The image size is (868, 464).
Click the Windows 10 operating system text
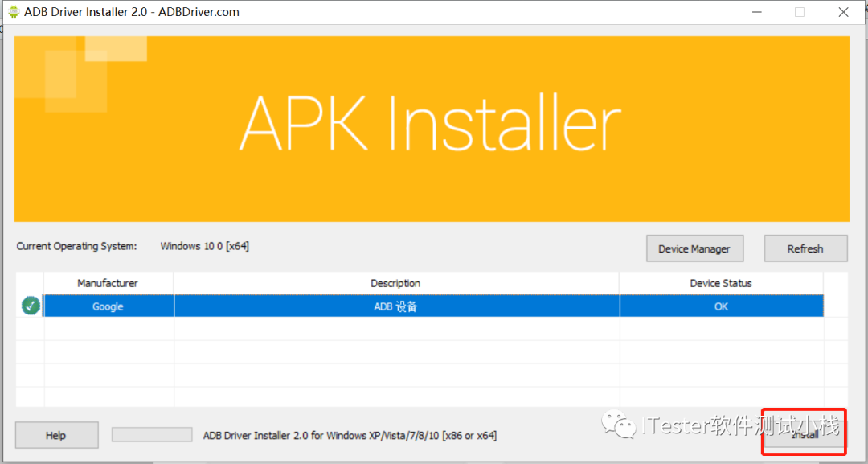[205, 246]
